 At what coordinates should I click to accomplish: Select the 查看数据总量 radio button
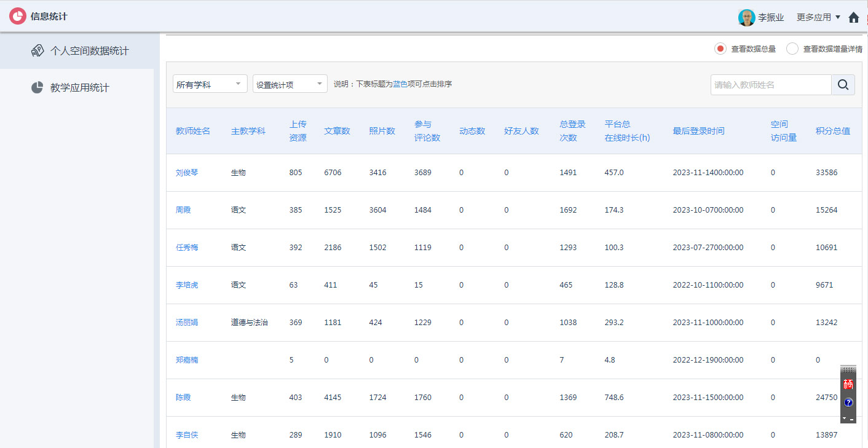point(720,49)
